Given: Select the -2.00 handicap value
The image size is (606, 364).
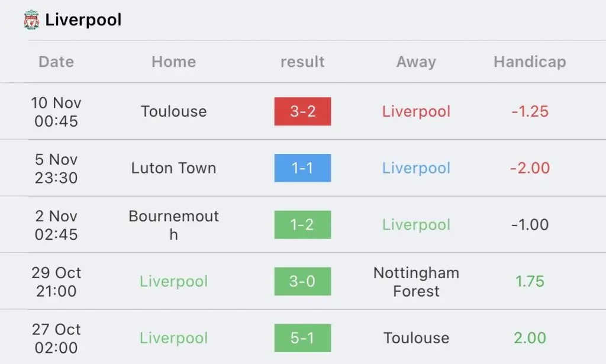Looking at the screenshot, I should pos(530,168).
